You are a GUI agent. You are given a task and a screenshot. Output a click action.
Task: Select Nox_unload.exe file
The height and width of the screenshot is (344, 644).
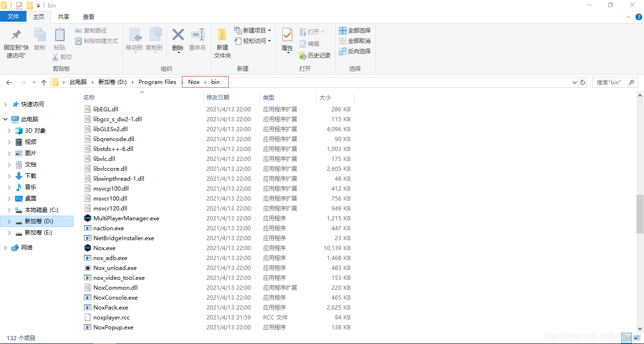pyautogui.click(x=115, y=268)
